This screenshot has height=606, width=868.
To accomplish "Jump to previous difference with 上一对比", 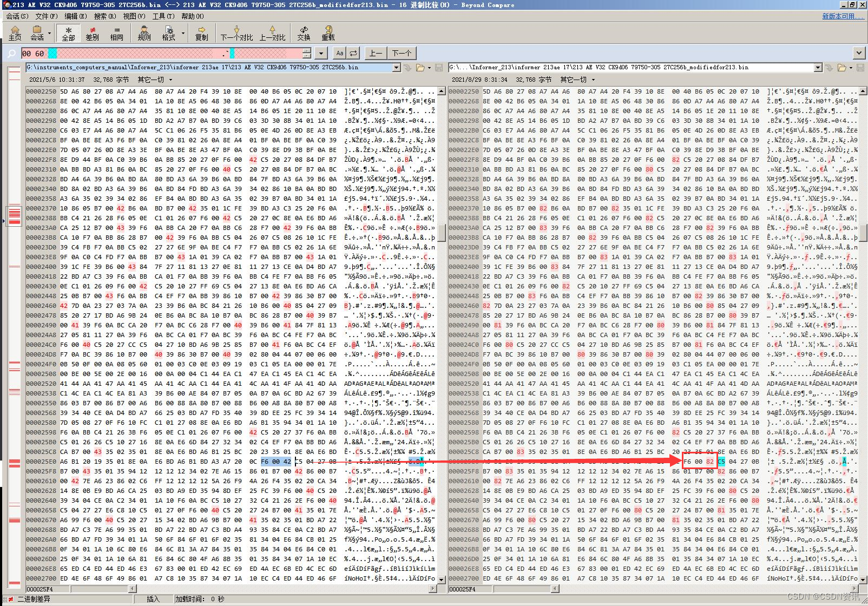I will click(x=272, y=33).
